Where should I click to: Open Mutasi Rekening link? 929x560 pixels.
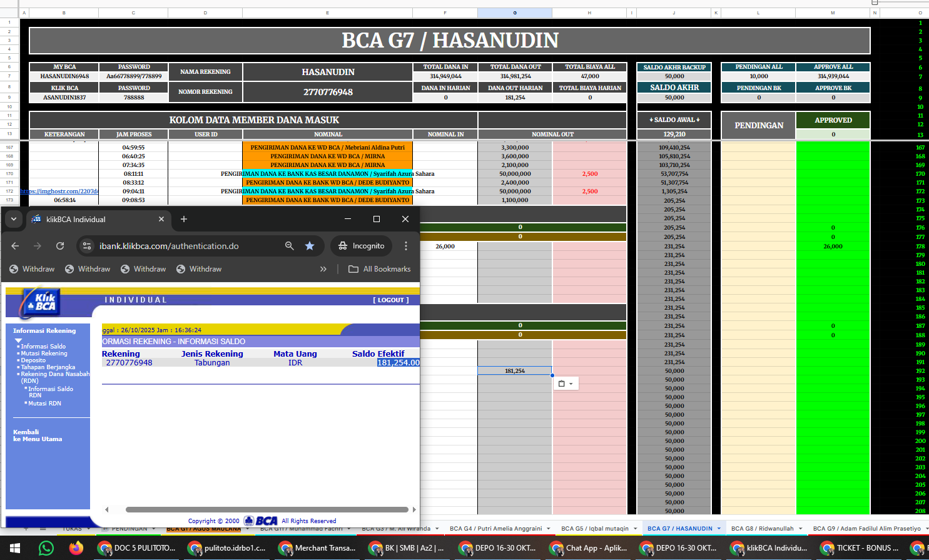pos(44,354)
